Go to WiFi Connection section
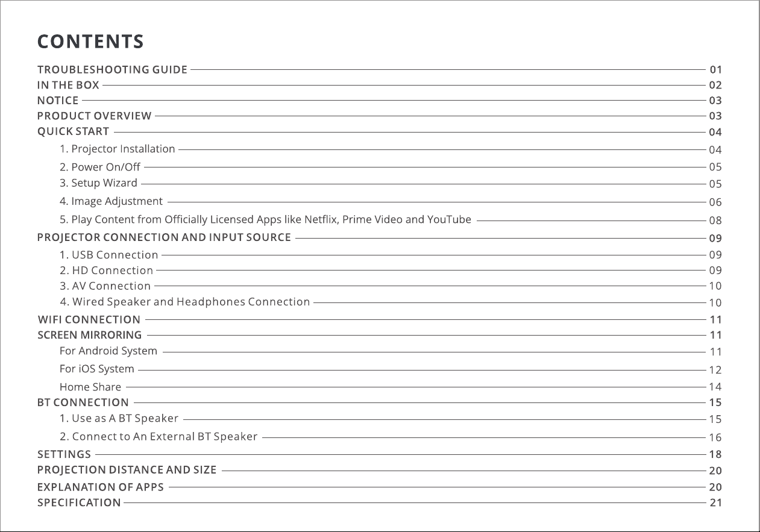The image size is (760, 532). pyautogui.click(x=89, y=319)
